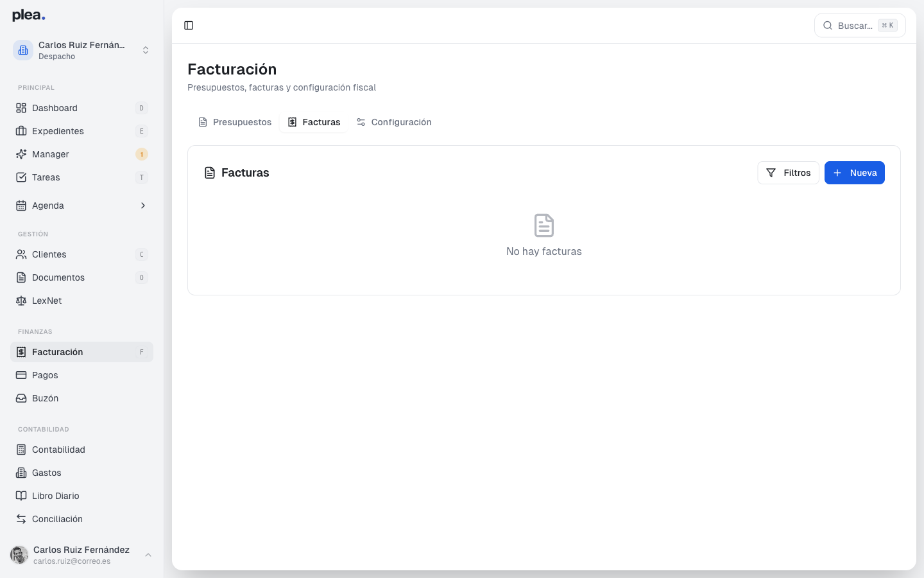The width and height of the screenshot is (924, 578).
Task: Go to Tareas checklist entry
Action: [x=81, y=177]
